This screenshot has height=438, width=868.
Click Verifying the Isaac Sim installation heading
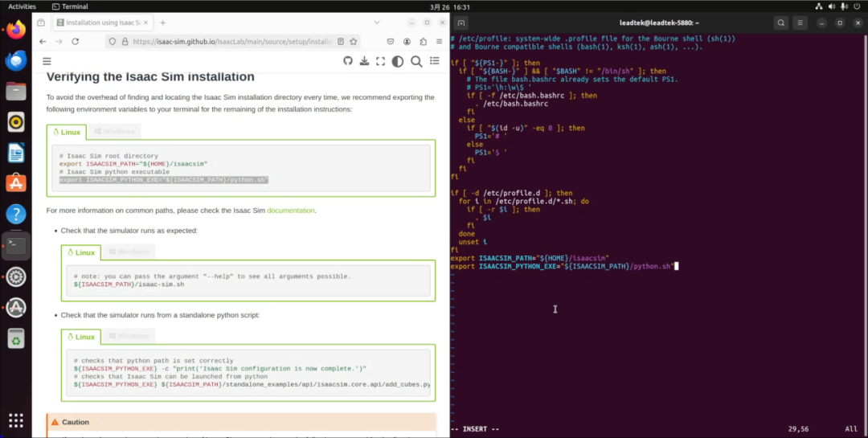(150, 77)
